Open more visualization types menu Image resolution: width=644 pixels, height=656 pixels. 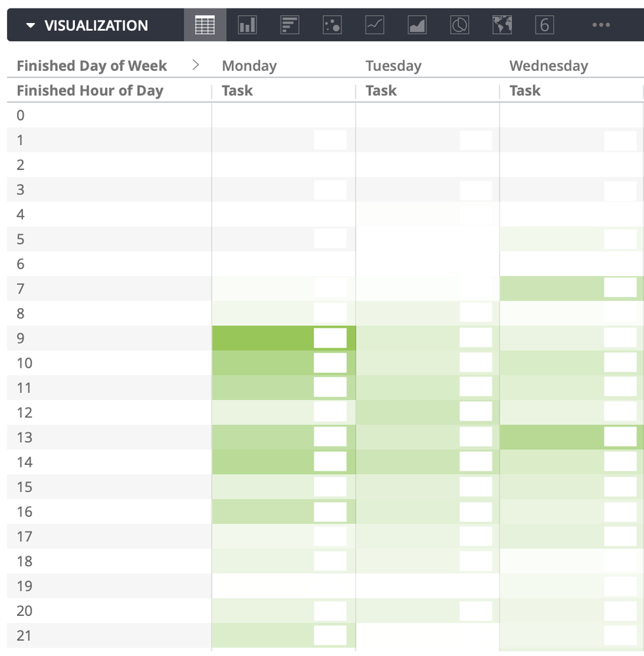pyautogui.click(x=601, y=26)
